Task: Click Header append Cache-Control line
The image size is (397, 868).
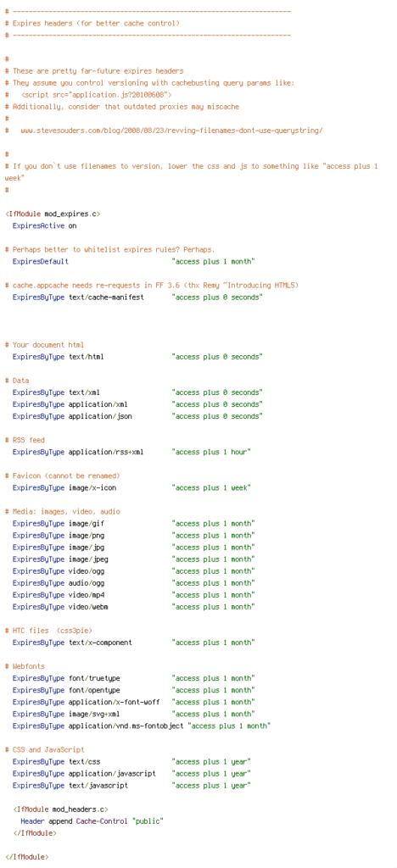Action: click(92, 821)
